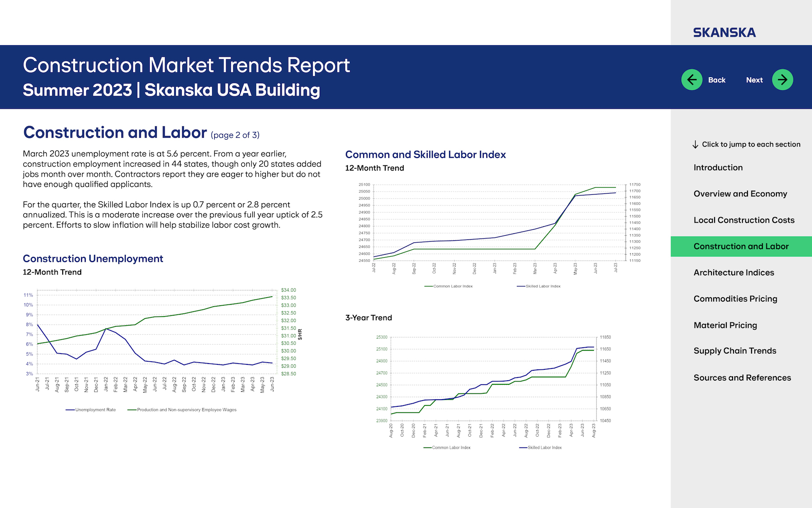
Task: Click the 'Common and Skilled Labor Index' heading
Action: (x=425, y=154)
